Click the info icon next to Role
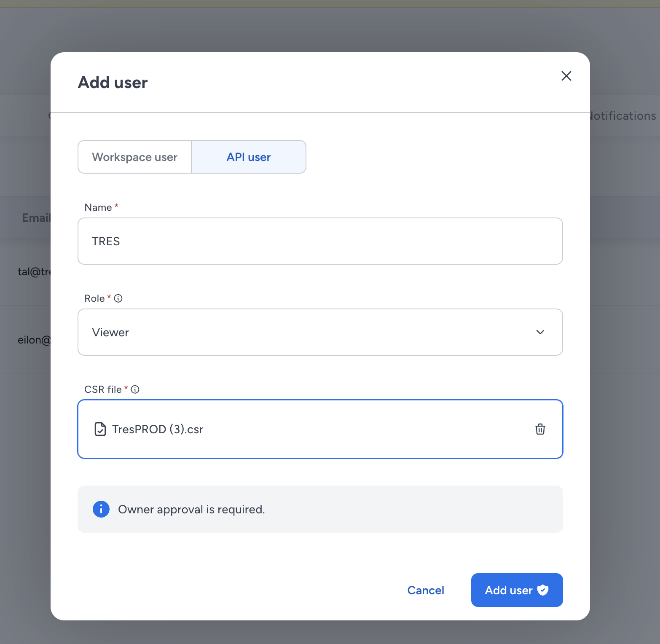 (x=118, y=298)
